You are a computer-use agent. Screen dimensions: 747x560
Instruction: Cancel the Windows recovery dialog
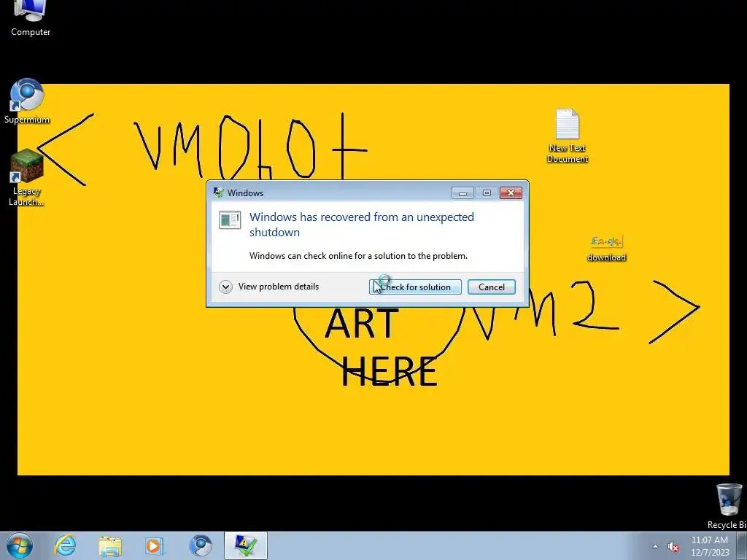(491, 287)
